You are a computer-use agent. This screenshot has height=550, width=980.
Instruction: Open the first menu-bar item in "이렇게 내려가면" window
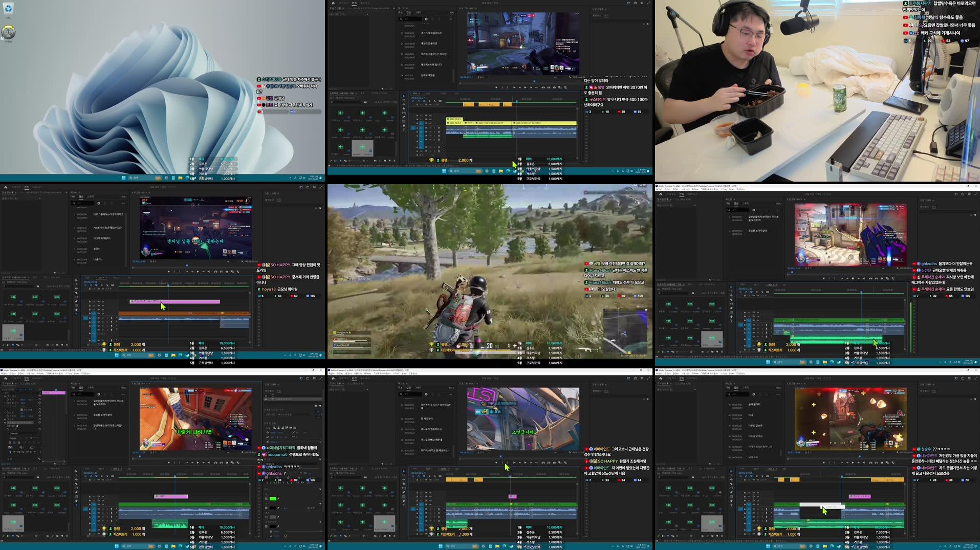pyautogui.click(x=5, y=373)
